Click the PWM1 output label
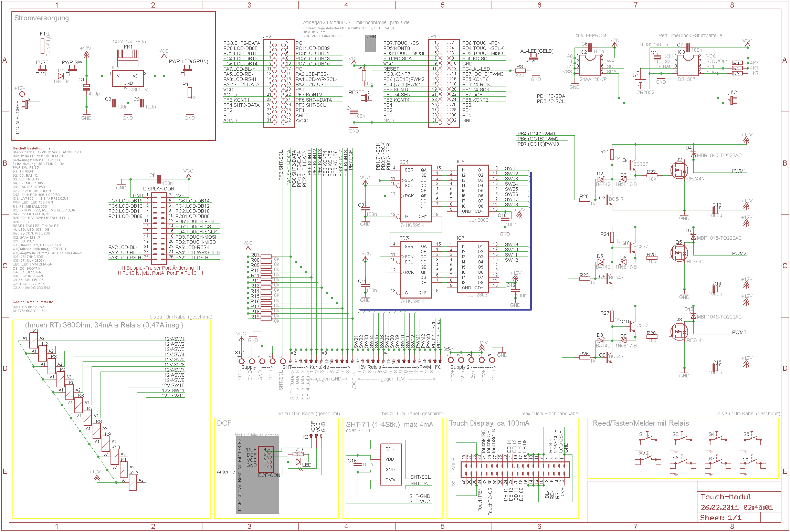 pos(739,171)
